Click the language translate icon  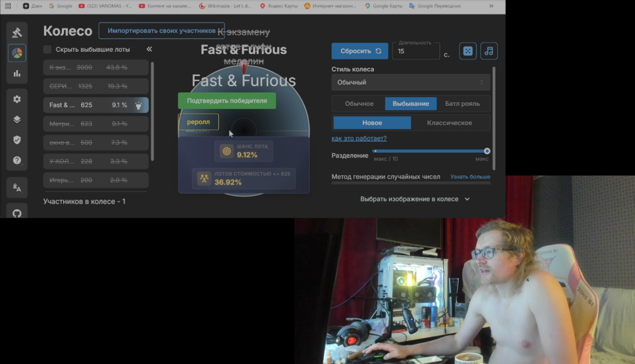click(x=17, y=187)
